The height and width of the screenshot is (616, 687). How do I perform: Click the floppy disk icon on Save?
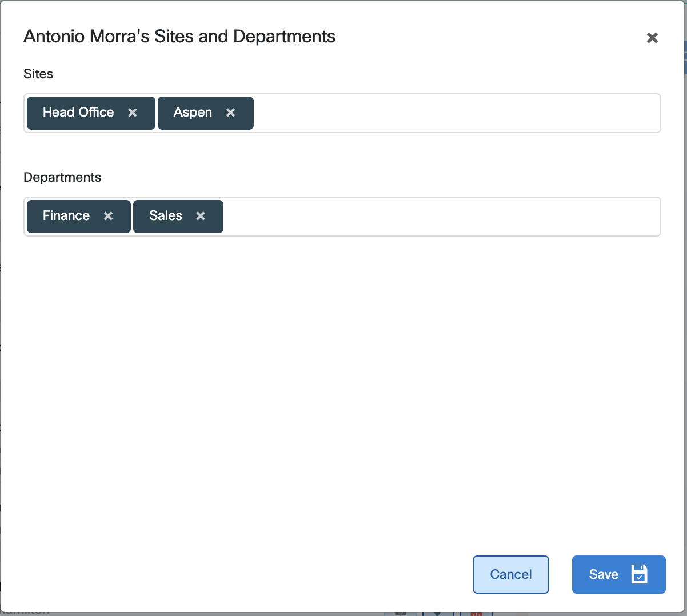[x=640, y=574]
